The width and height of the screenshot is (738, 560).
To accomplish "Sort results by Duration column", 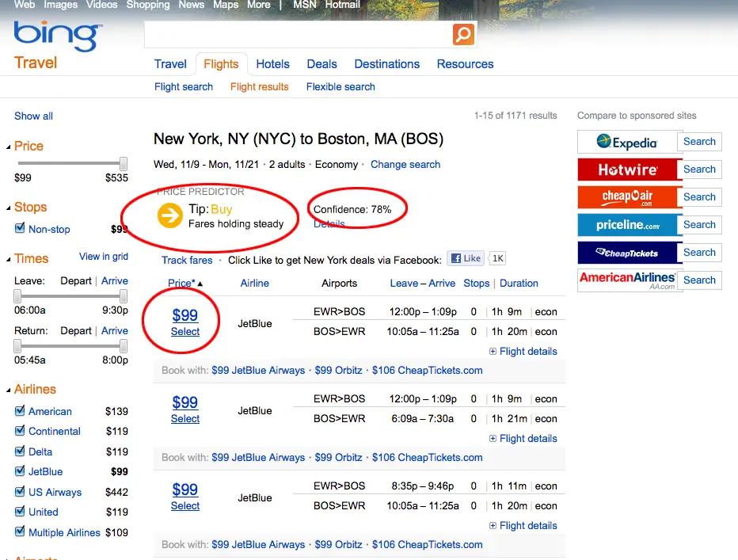I will point(519,283).
